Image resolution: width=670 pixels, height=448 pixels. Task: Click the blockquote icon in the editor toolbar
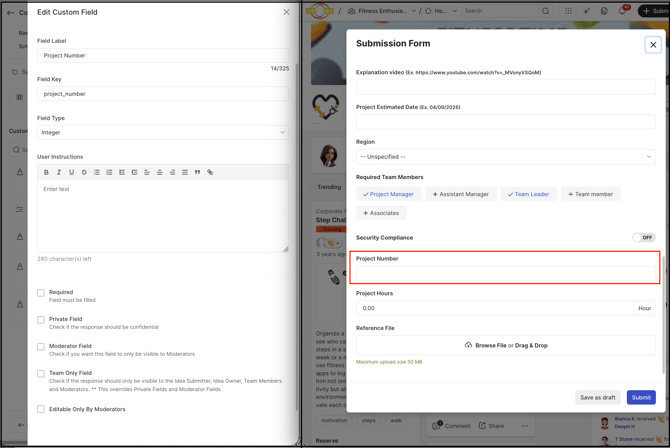[197, 172]
